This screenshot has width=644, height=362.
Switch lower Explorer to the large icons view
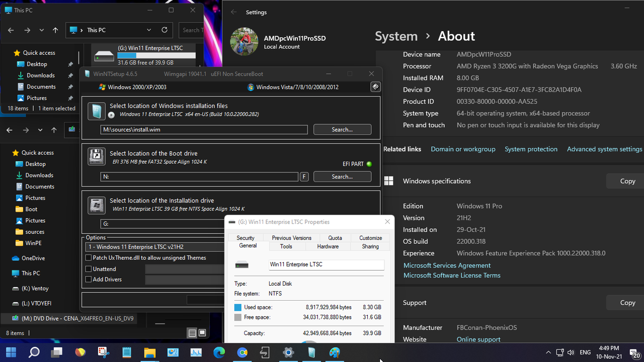[202, 333]
